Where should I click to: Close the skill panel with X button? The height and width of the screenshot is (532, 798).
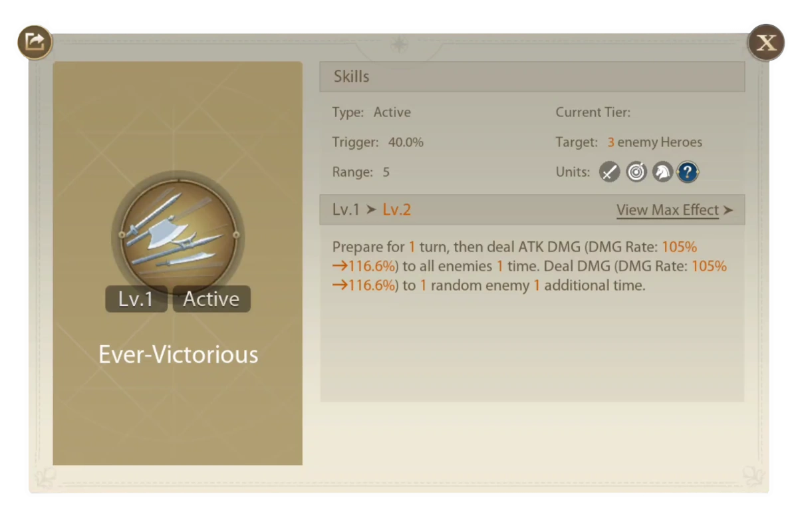[x=767, y=43]
